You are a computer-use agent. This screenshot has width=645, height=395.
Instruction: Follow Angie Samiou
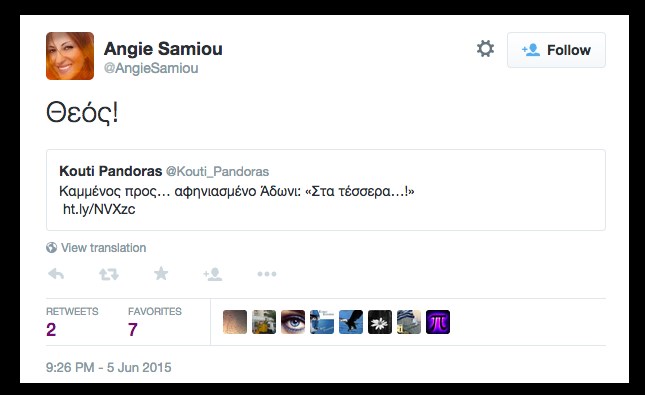tap(556, 50)
